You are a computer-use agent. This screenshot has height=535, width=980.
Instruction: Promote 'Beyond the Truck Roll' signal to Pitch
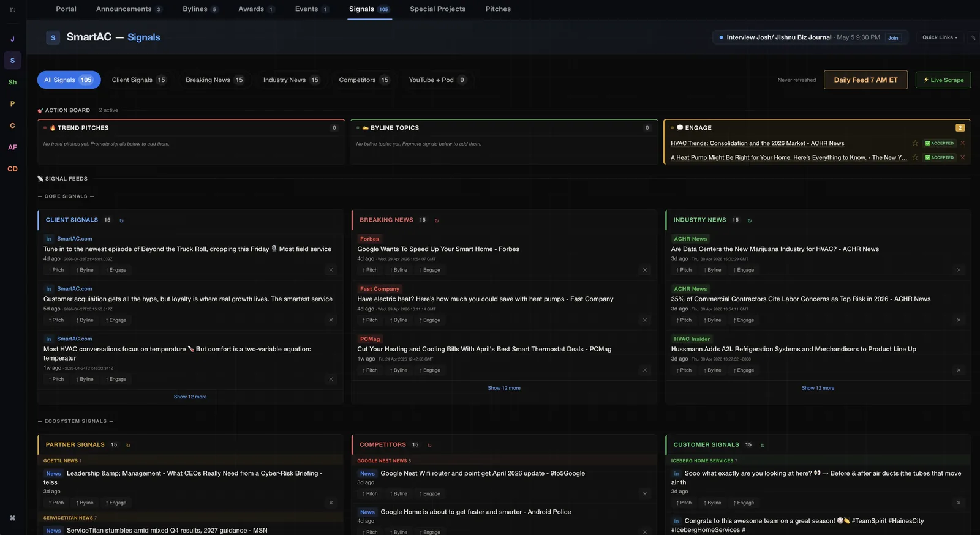tap(56, 270)
